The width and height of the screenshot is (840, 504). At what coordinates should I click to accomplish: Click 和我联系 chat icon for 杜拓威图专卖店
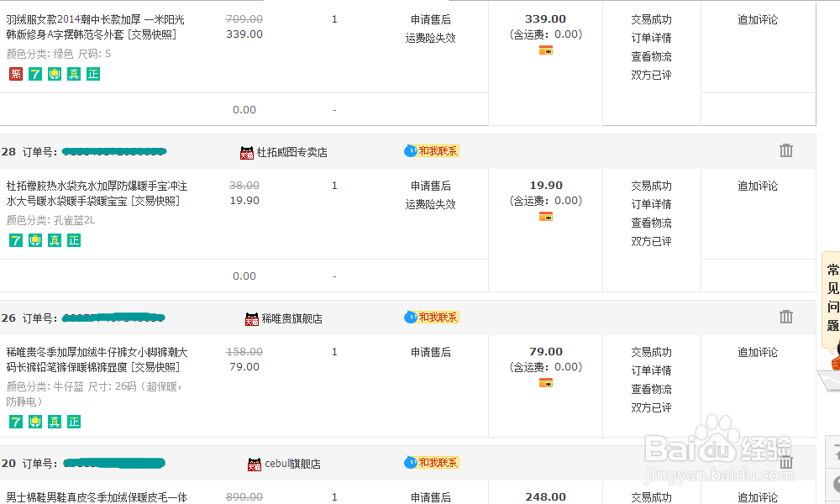point(432,151)
